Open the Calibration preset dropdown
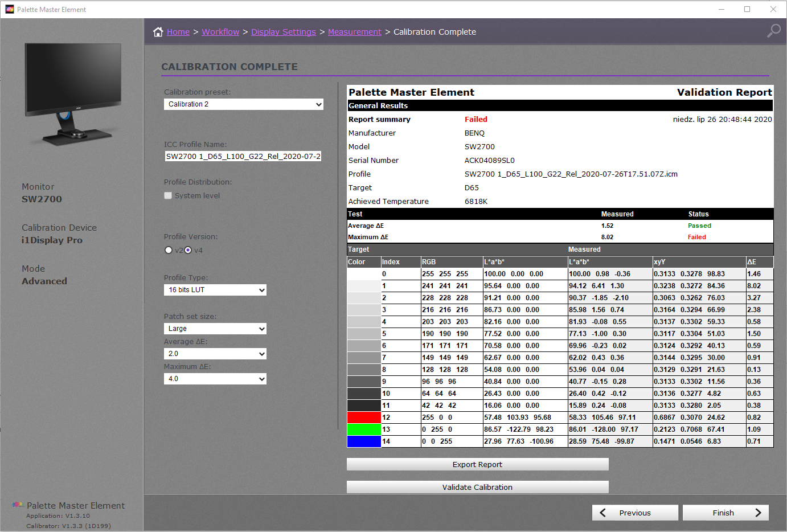The image size is (787, 532). (x=244, y=104)
